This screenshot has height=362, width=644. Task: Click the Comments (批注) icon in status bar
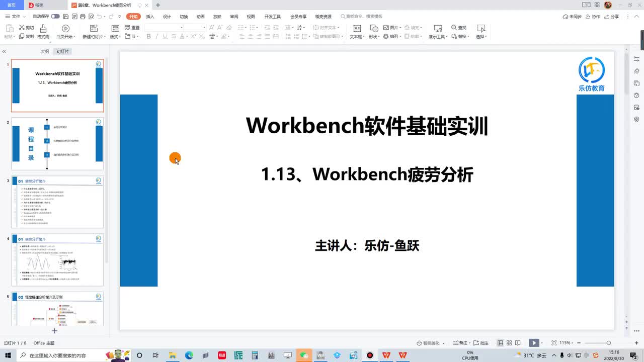pyautogui.click(x=476, y=343)
